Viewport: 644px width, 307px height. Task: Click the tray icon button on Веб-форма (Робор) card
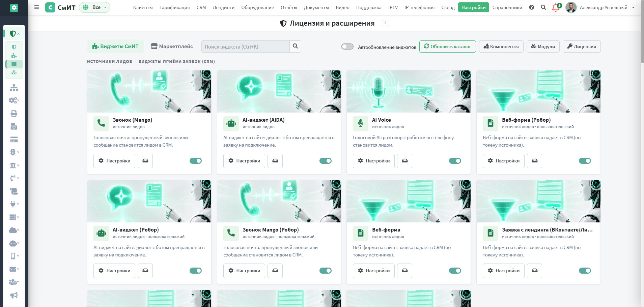(535, 161)
